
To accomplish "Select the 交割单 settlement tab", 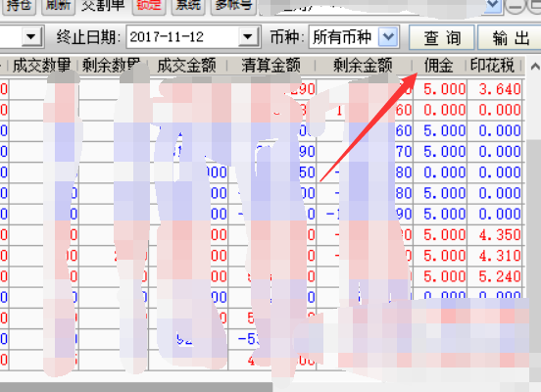I will pyautogui.click(x=103, y=6).
